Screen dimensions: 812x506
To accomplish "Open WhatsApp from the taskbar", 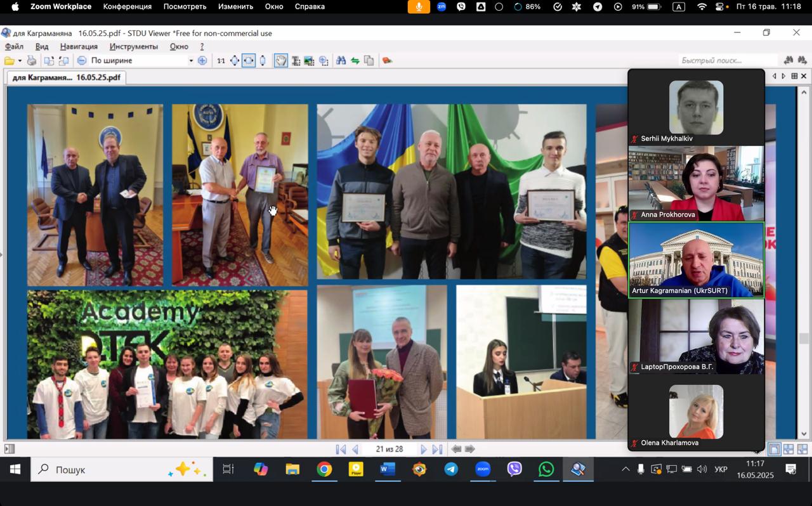I will coord(546,469).
